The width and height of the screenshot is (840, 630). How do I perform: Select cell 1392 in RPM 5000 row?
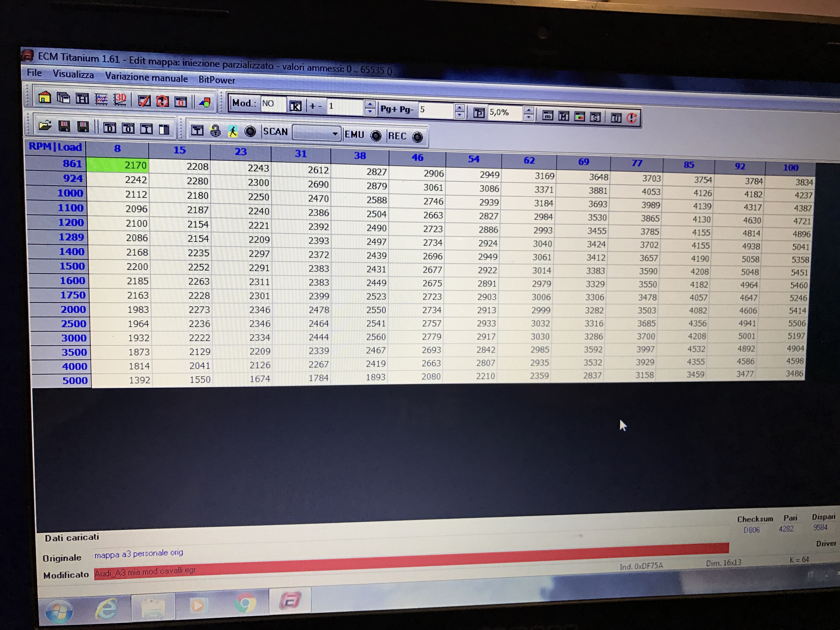click(x=121, y=380)
